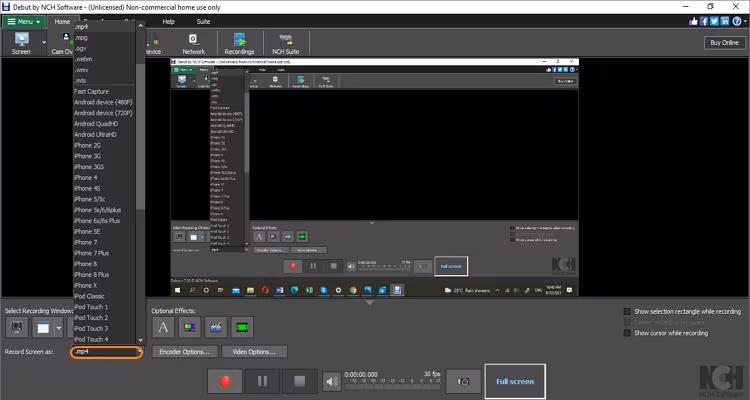This screenshot has height=400, width=750.
Task: Select iPhone 4 in the list
Action: point(104,178)
